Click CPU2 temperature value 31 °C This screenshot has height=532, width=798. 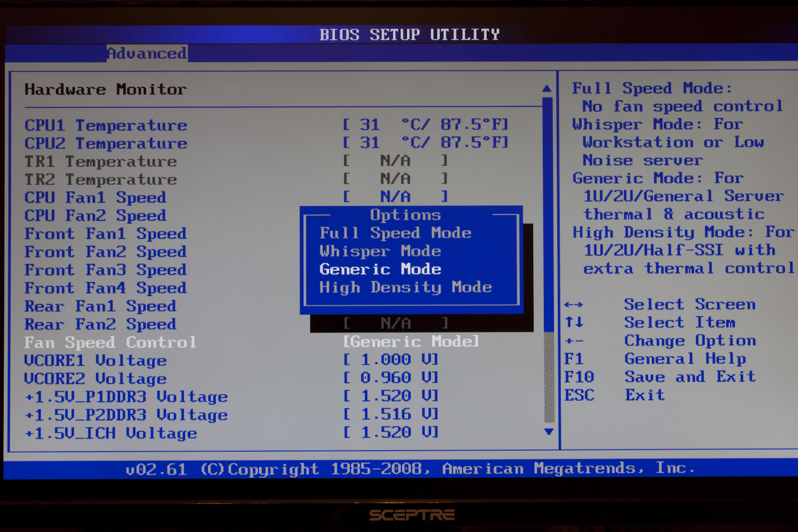(x=425, y=142)
